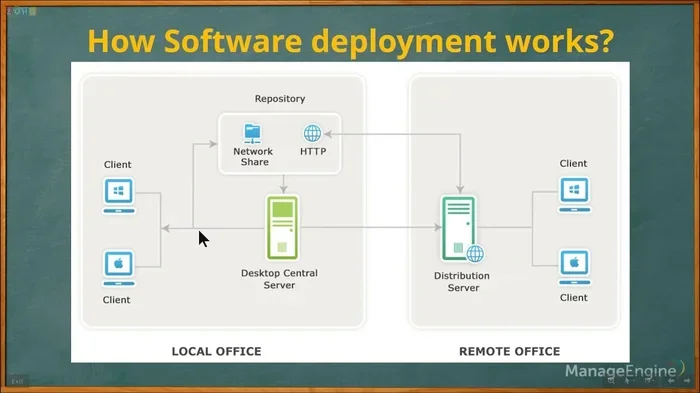Click the Windows client icon in Remote Office

575,194
